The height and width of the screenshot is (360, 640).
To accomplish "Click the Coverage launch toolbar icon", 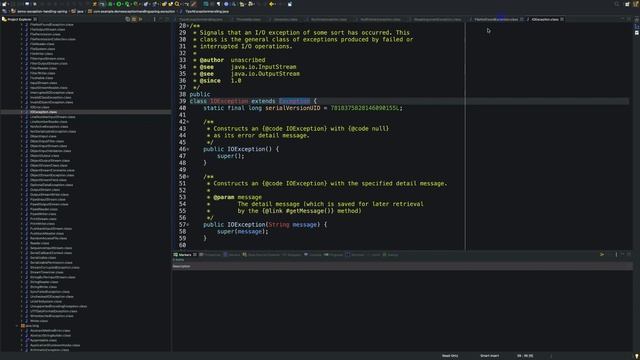I will coord(127,4).
